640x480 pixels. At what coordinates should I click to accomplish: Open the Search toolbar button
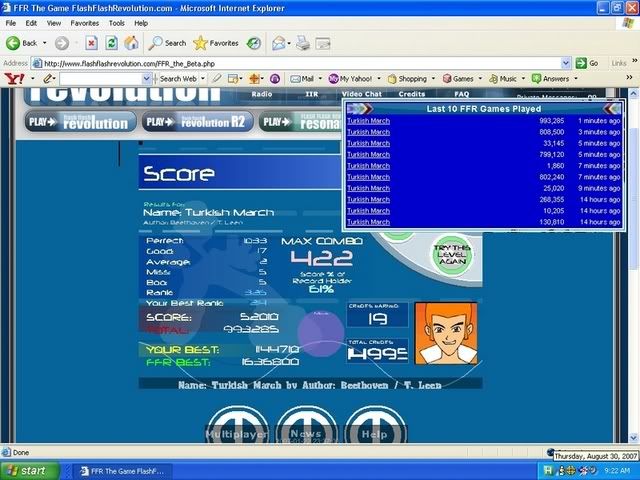[167, 43]
